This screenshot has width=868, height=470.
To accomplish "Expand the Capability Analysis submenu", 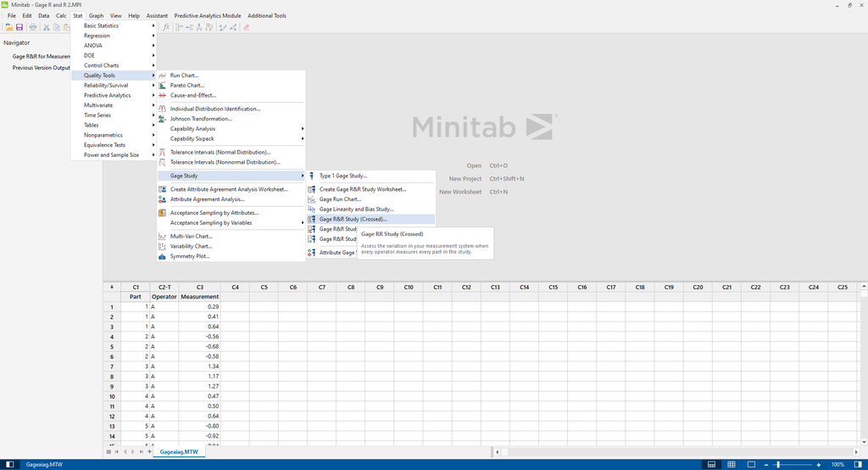I will [231, 129].
